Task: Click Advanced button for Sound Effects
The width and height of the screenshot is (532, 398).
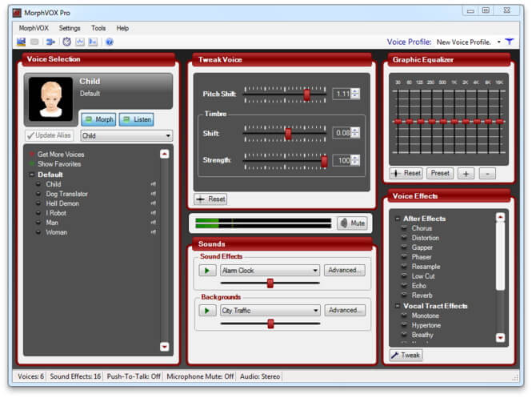Action: (x=346, y=270)
